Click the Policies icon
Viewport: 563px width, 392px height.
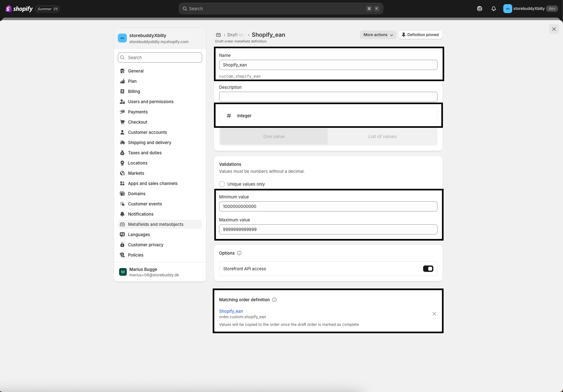click(122, 255)
